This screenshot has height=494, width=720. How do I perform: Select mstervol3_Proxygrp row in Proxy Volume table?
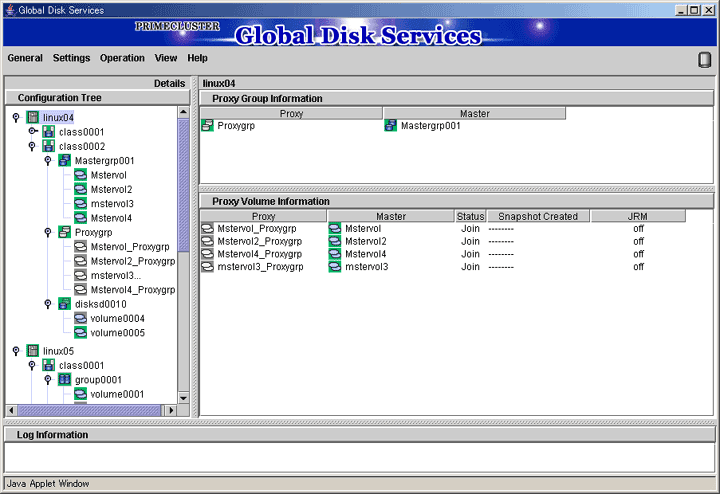443,267
